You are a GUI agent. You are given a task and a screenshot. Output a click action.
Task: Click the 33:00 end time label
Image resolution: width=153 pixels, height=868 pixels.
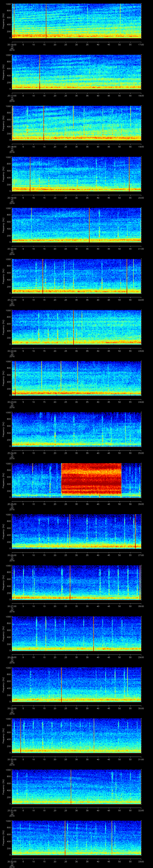[141, 861]
